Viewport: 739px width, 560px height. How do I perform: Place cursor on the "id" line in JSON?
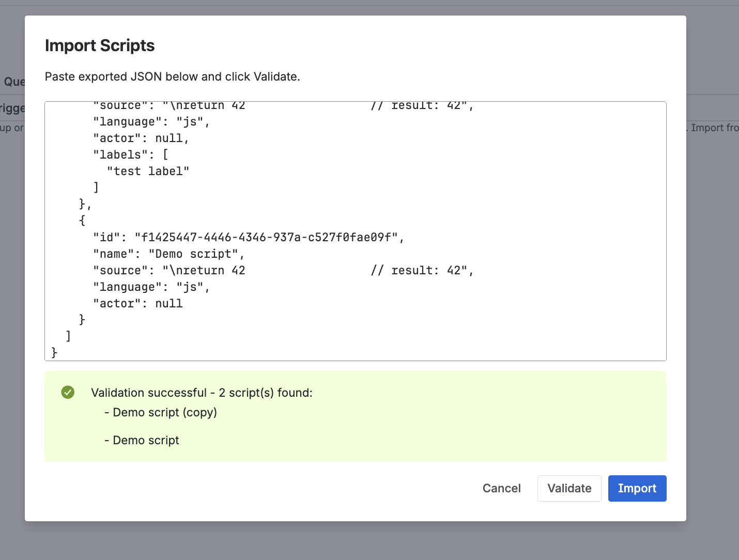pos(248,237)
